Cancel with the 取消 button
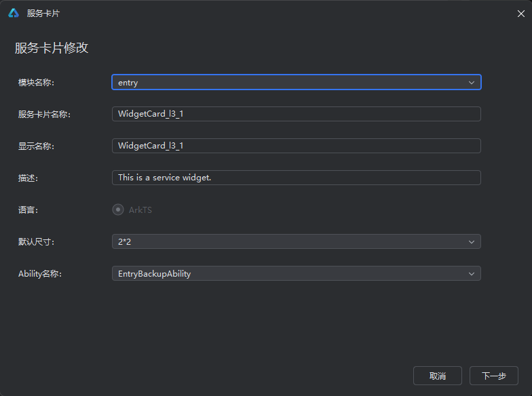The width and height of the screenshot is (532, 396). click(437, 376)
